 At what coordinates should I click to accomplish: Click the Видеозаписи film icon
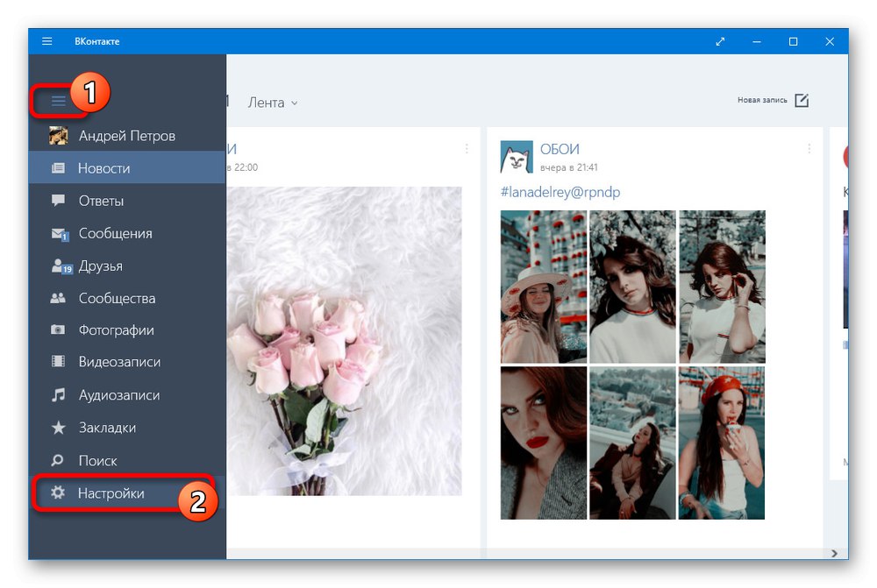[x=58, y=361]
